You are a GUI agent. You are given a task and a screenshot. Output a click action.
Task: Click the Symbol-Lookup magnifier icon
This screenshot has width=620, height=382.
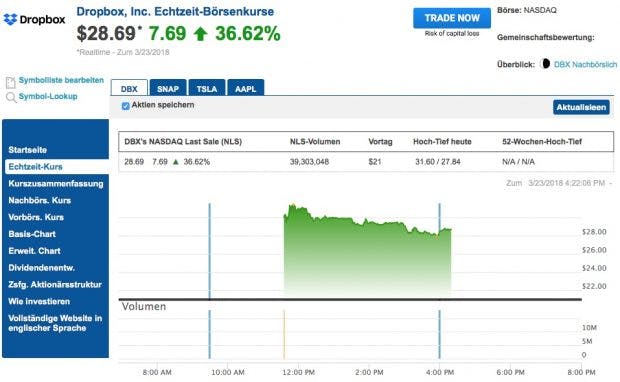pos(11,97)
